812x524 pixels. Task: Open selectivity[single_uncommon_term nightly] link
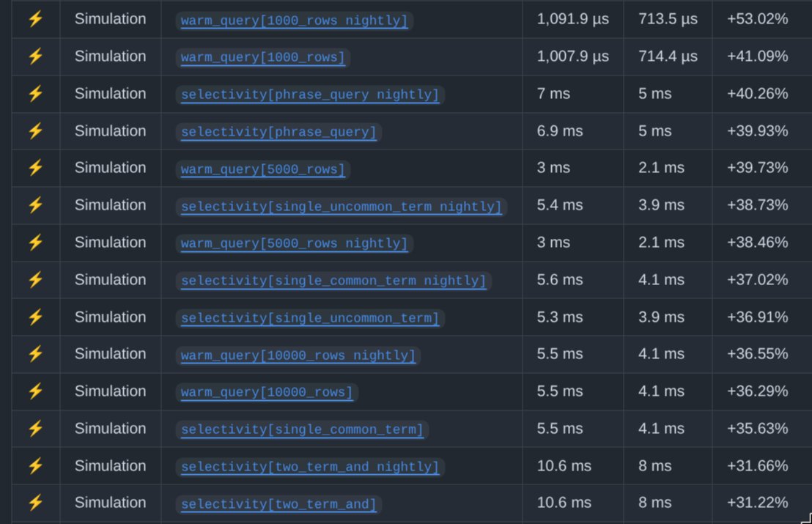point(342,207)
